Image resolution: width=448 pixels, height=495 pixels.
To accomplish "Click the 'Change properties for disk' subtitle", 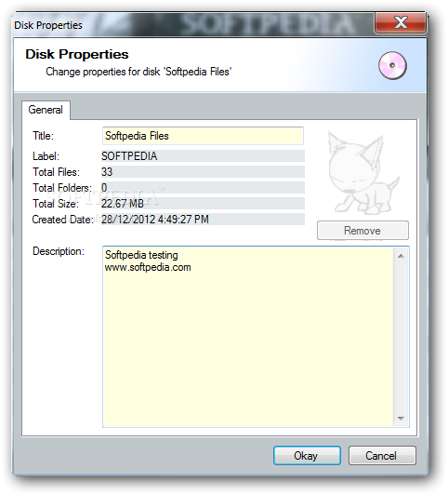I will [138, 72].
